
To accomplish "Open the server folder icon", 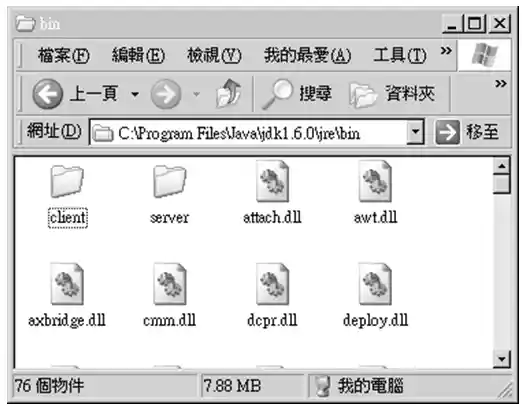I will click(170, 181).
